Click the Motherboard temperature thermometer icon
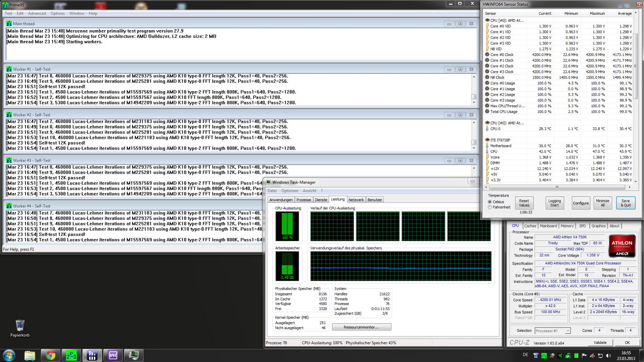This screenshot has width=644, height=362. tap(487, 146)
